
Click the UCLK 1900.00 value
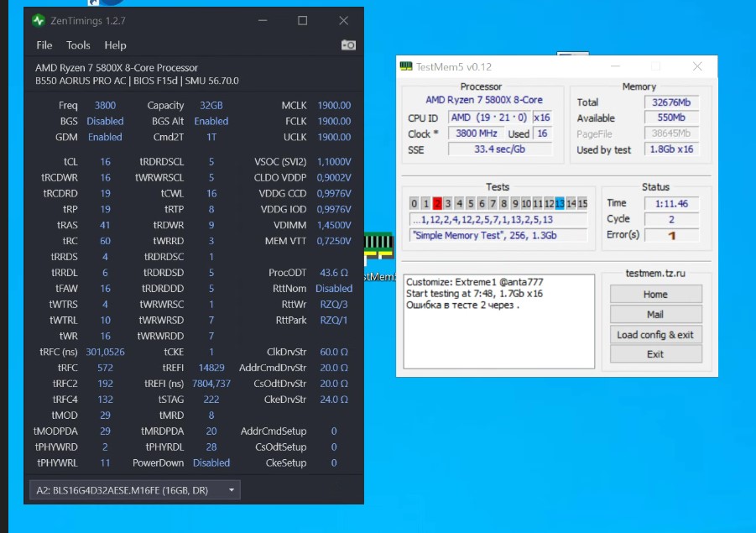[334, 137]
